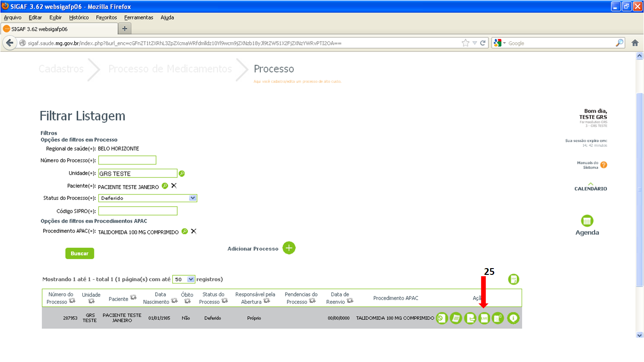Select the SIGAF 3.62 websigafp06 tab
This screenshot has width=644, height=362.
59,29
